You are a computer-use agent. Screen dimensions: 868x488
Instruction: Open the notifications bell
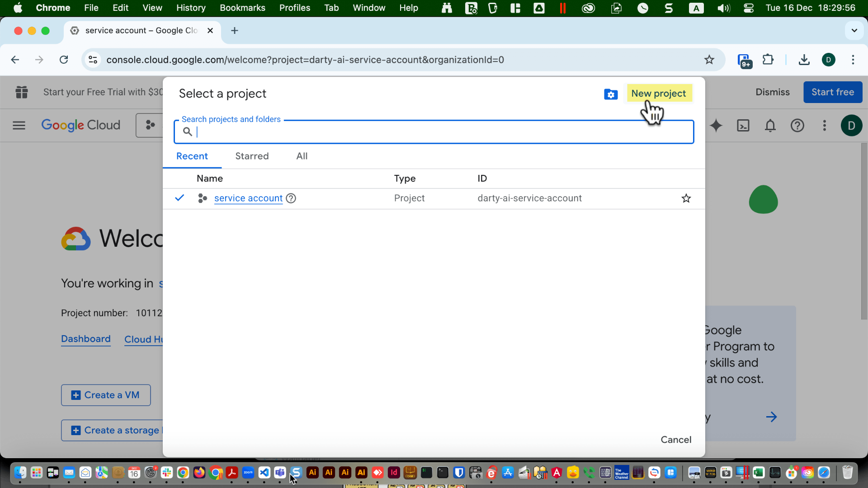[x=770, y=126]
